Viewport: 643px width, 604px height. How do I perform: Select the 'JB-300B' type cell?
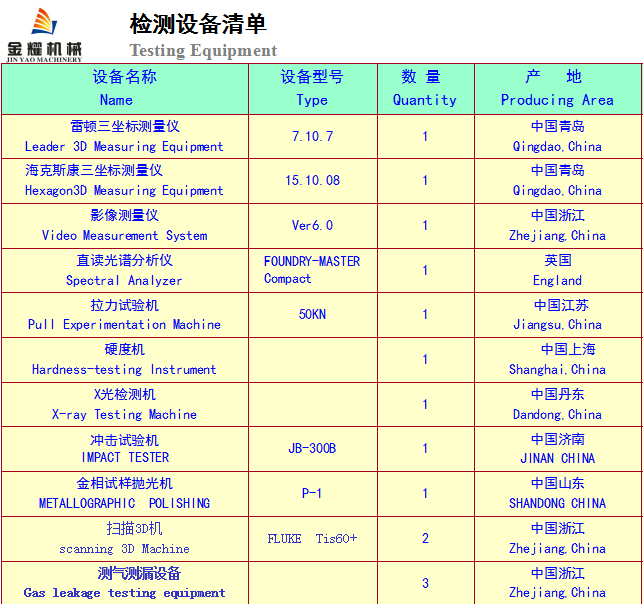tap(312, 448)
